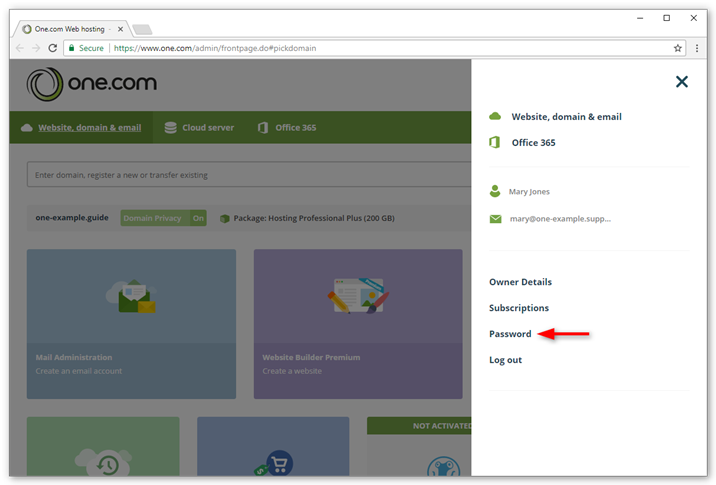The height and width of the screenshot is (485, 716).
Task: Close the One.com Web hosting tab
Action: click(x=120, y=29)
